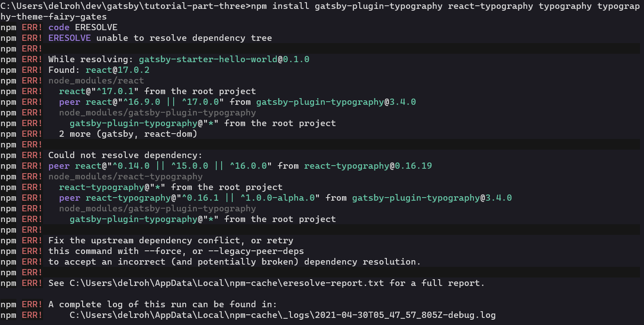Viewport: 644px width, 325px height.
Task: Click 'ERESOLVE unable to resolve dependency tree' text
Action: coord(160,38)
